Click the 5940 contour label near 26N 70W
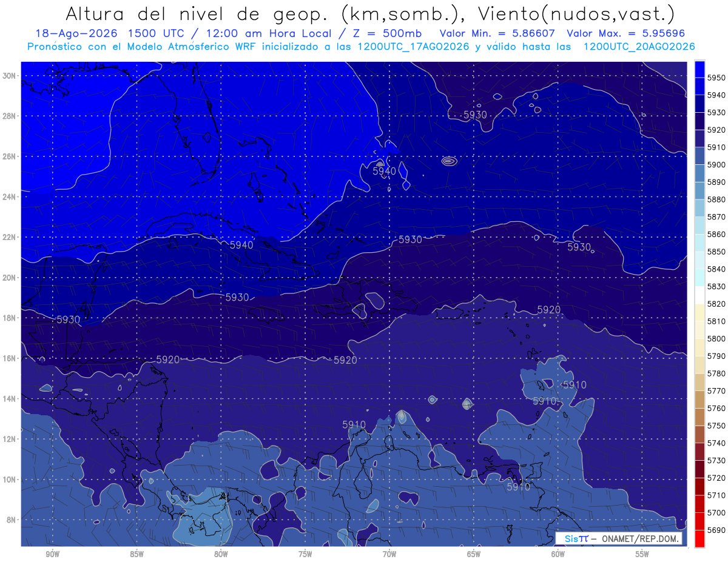 [x=384, y=172]
